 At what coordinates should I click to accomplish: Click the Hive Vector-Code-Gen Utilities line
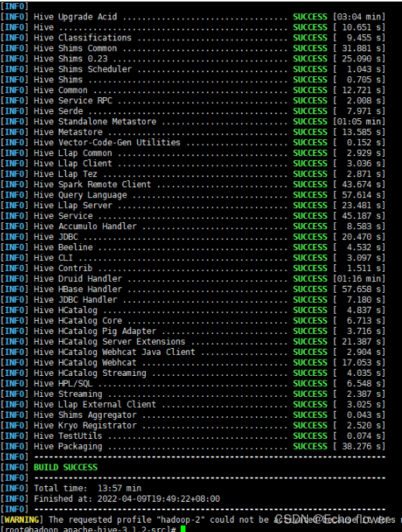pyautogui.click(x=193, y=142)
